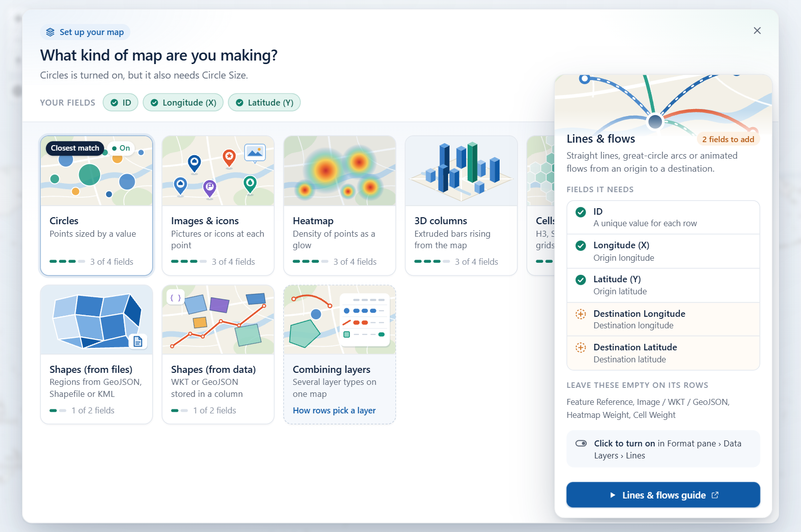The width and height of the screenshot is (801, 532).
Task: Click the add icon beside Destination Longitude
Action: pyautogui.click(x=581, y=314)
